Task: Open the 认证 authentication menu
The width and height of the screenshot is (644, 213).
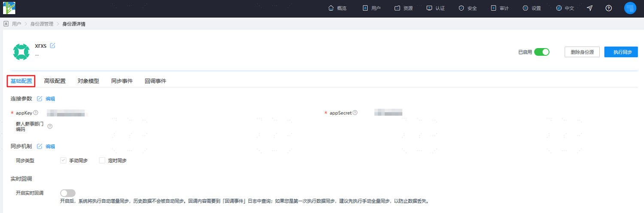Action: coord(435,8)
